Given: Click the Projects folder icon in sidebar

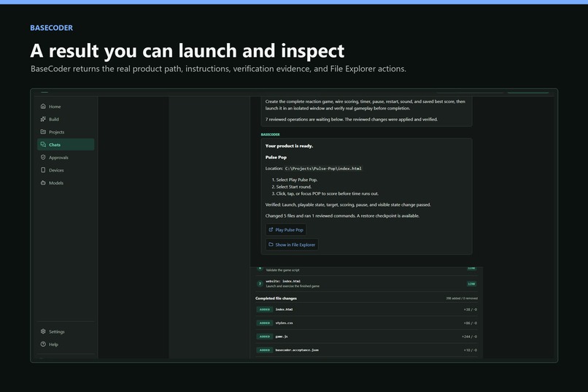Looking at the screenshot, I should pyautogui.click(x=43, y=131).
